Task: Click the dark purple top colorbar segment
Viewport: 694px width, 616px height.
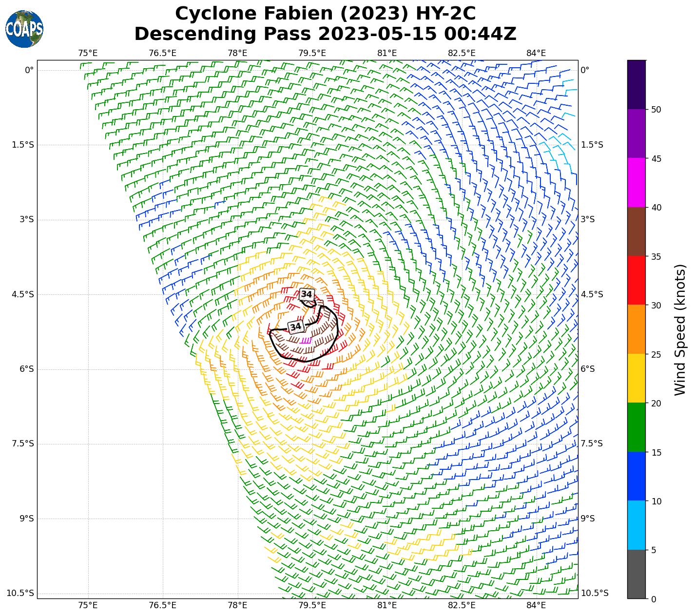Action: 636,84
